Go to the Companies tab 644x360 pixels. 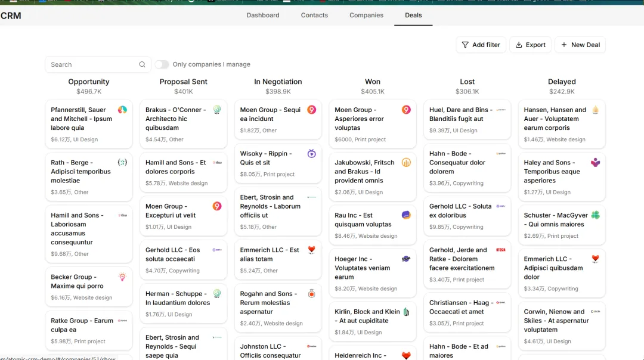366,15
